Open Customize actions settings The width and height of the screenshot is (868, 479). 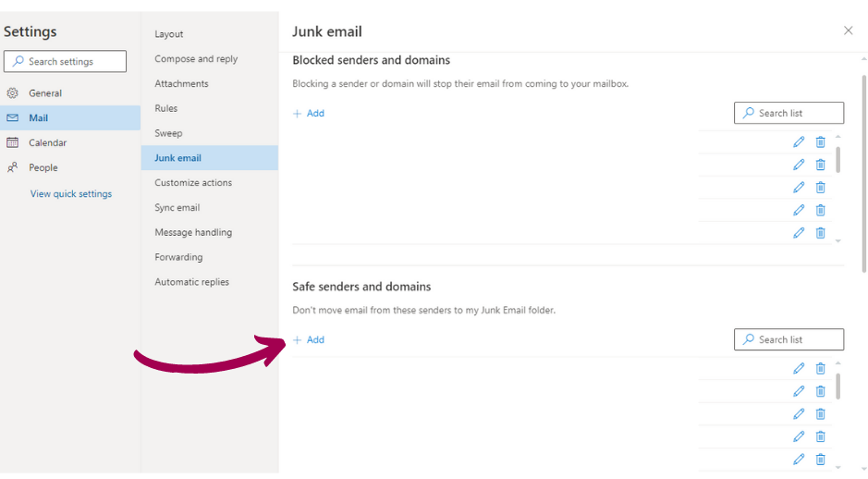[209, 183]
